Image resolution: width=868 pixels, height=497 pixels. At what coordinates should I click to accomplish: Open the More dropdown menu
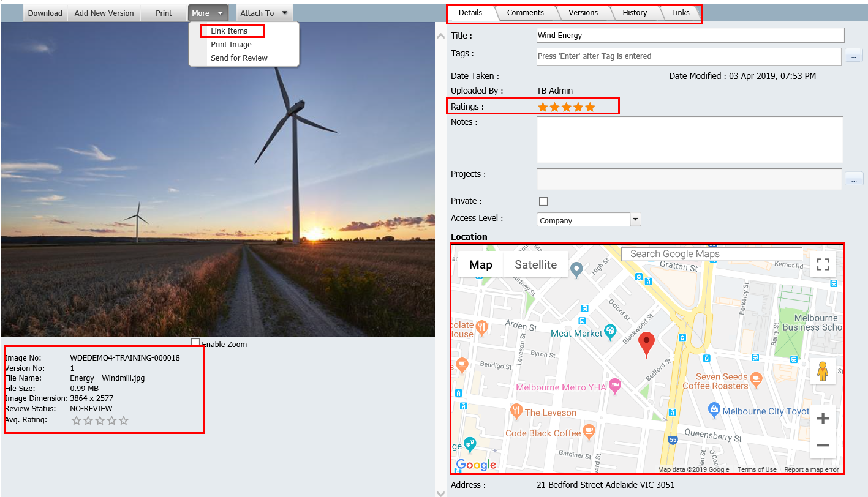point(208,13)
